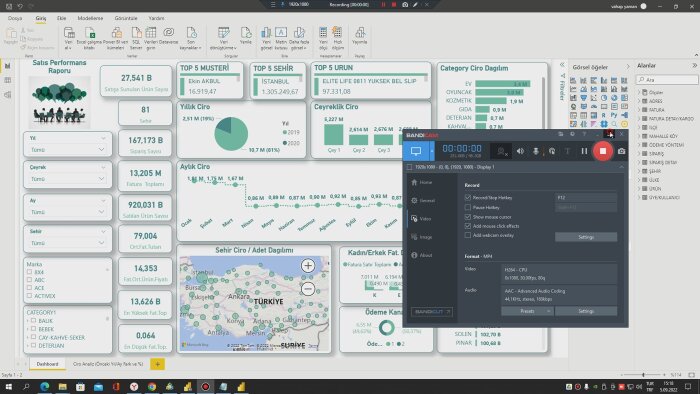This screenshot has width=700, height=394.
Task: Switch to Report view in left sidebar
Action: [8, 66]
